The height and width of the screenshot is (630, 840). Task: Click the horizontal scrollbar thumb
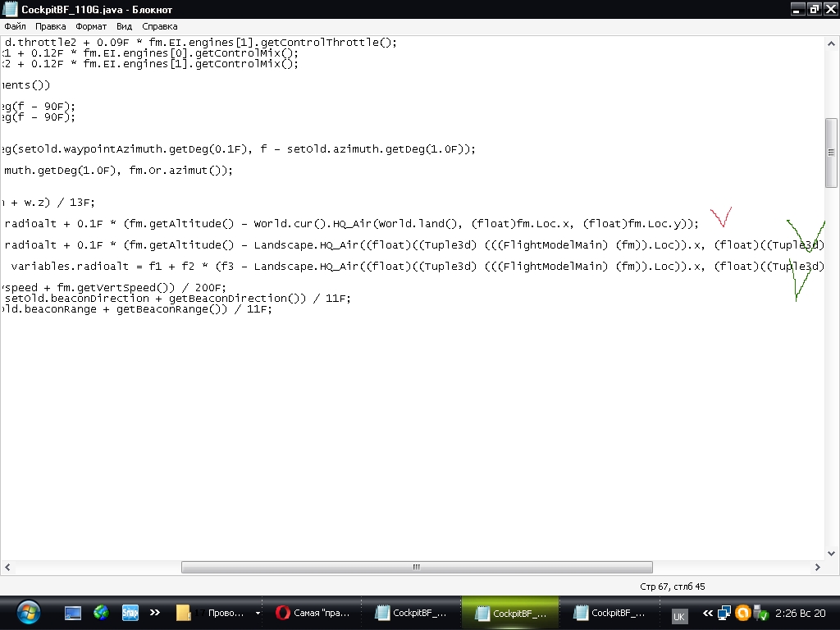[x=417, y=567]
